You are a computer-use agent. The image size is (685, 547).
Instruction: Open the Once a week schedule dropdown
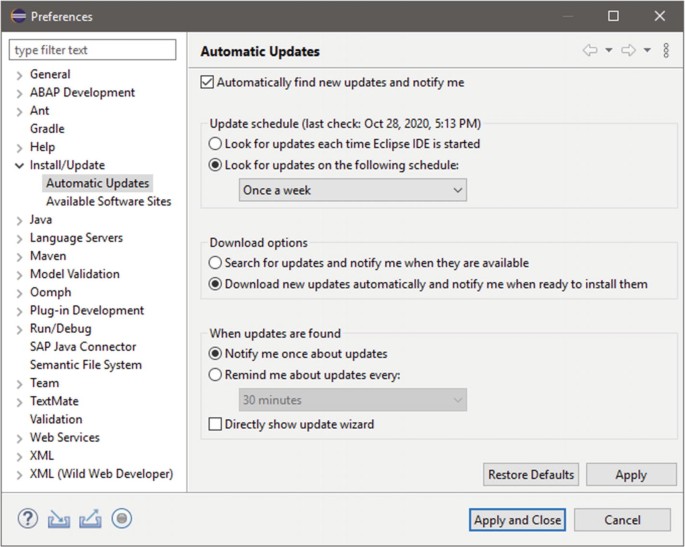coord(353,190)
